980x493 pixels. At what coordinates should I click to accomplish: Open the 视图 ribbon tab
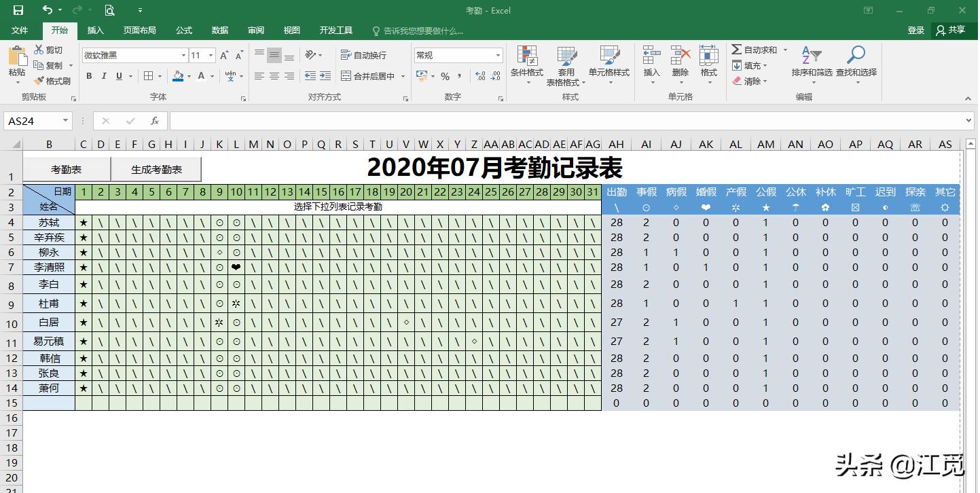(x=291, y=30)
